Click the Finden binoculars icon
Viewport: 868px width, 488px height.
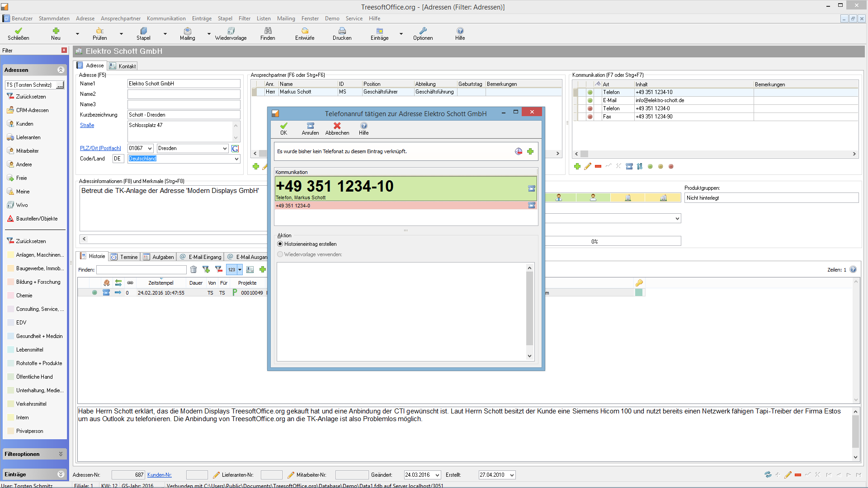(x=268, y=31)
